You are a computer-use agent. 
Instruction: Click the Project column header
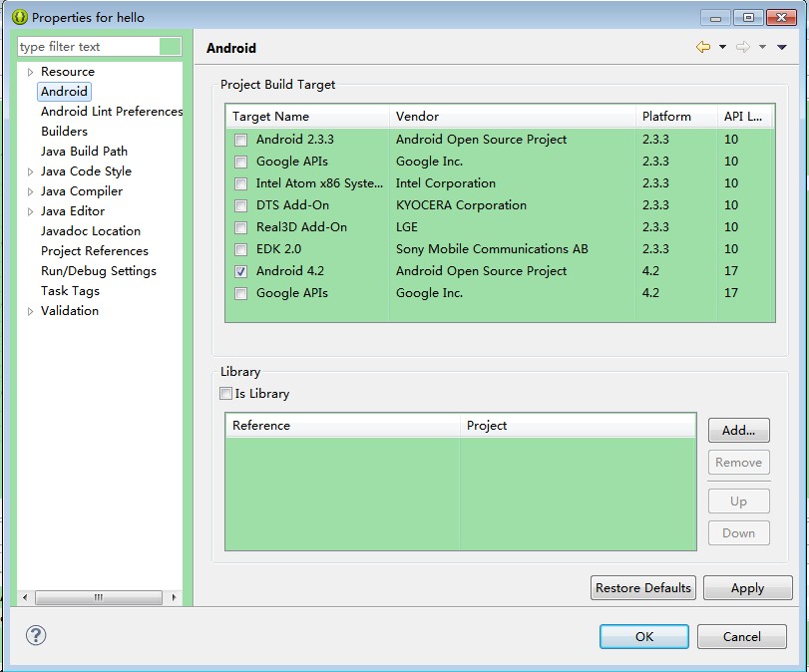tap(578, 426)
